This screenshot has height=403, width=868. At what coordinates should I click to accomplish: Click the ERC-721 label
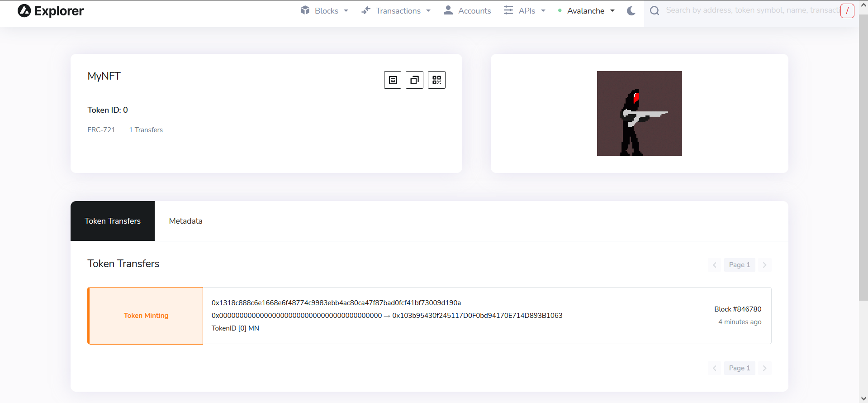(x=101, y=130)
